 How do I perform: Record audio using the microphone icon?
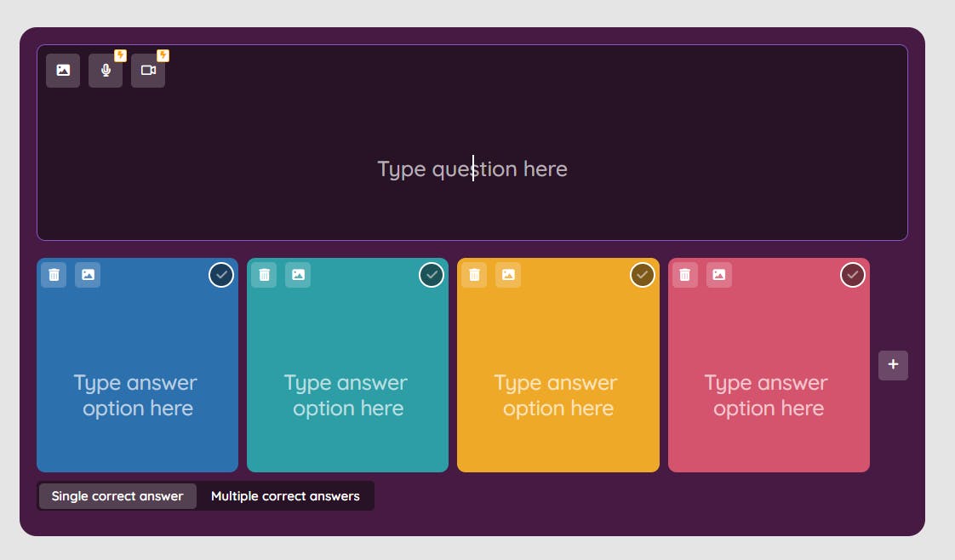tap(106, 71)
